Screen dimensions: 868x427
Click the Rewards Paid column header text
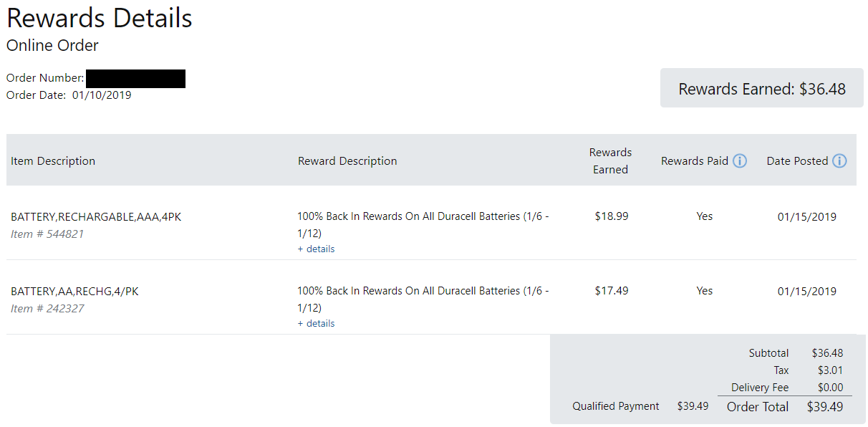pyautogui.click(x=694, y=161)
